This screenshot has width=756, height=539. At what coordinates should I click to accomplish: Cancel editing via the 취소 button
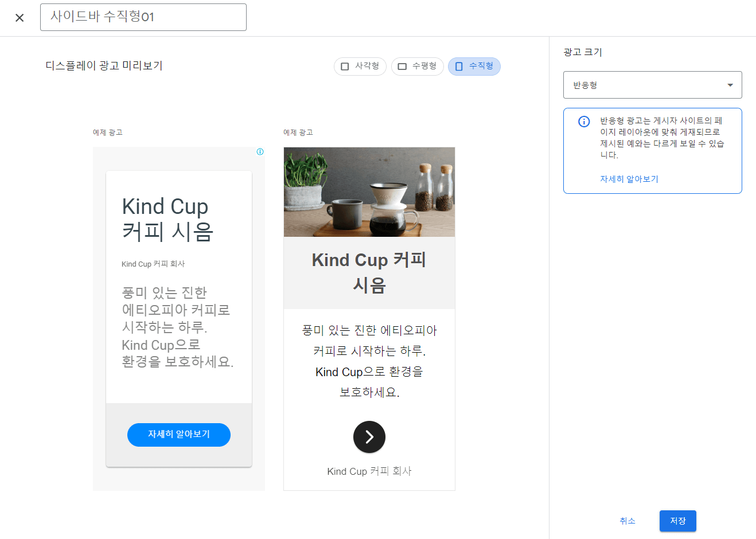[628, 521]
